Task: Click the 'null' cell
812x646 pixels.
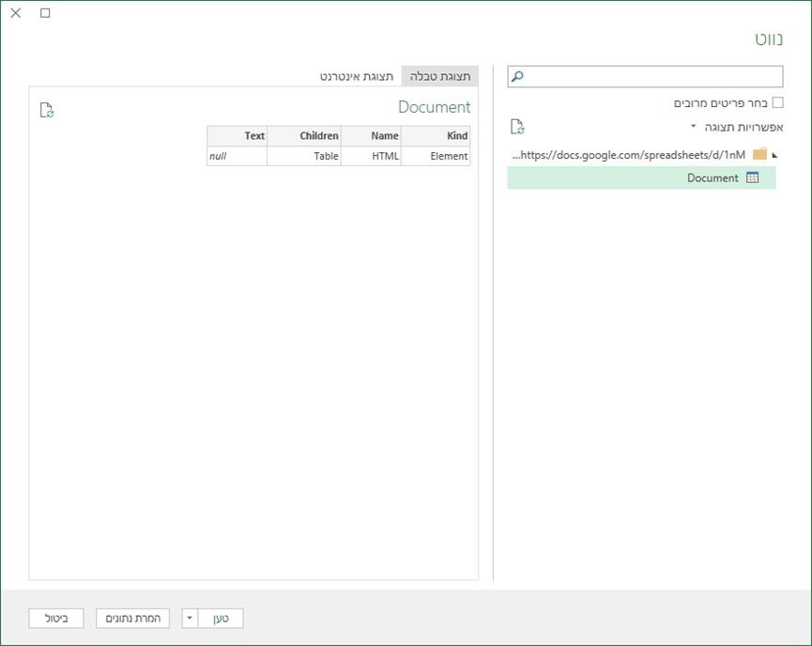Action: point(237,156)
